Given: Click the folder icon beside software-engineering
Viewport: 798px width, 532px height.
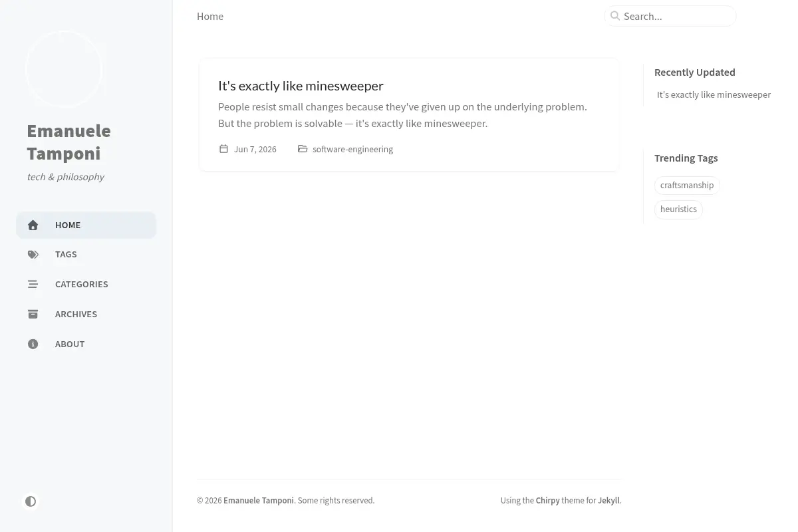Looking at the screenshot, I should pos(303,149).
